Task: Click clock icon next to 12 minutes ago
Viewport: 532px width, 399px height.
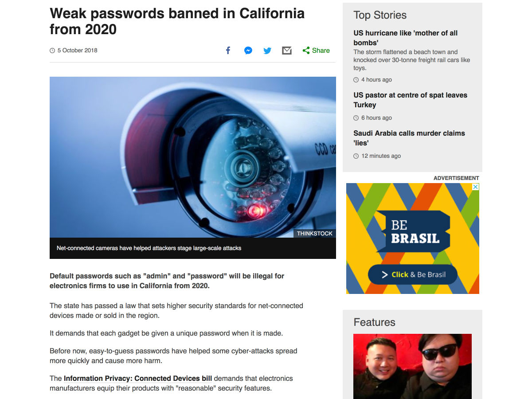Action: tap(356, 156)
